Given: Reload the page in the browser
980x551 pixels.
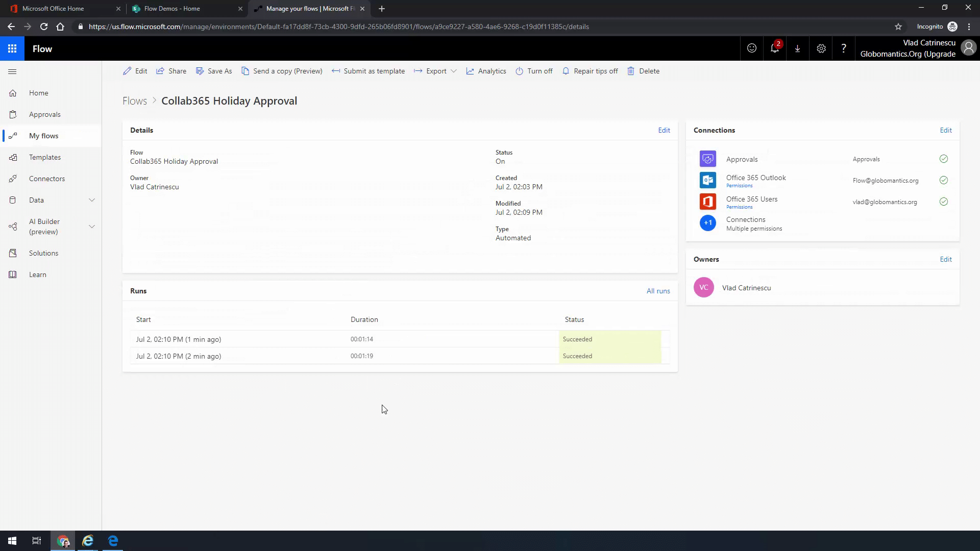Looking at the screenshot, I should point(44,27).
